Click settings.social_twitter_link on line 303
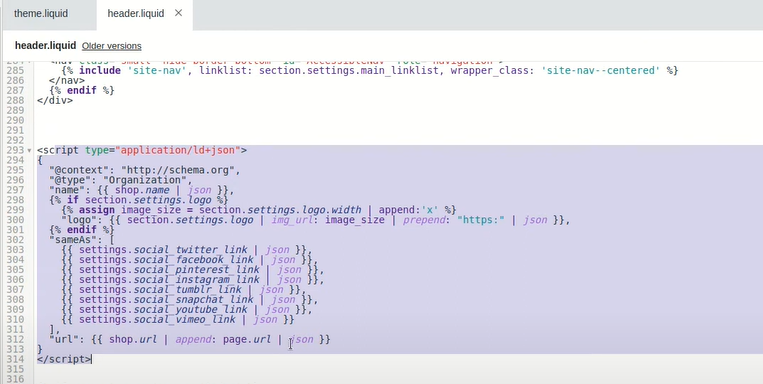This screenshot has width=763, height=384. [163, 250]
